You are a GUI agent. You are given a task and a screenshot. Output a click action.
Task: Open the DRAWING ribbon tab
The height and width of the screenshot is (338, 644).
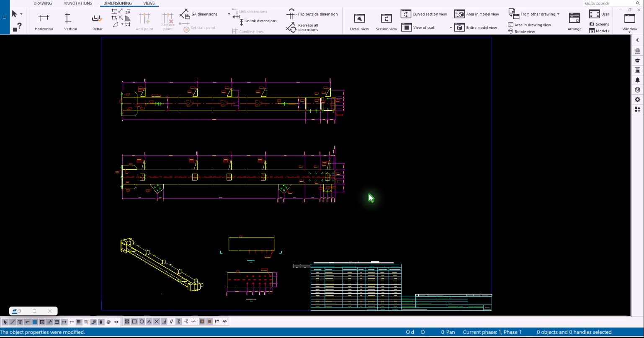tap(43, 3)
